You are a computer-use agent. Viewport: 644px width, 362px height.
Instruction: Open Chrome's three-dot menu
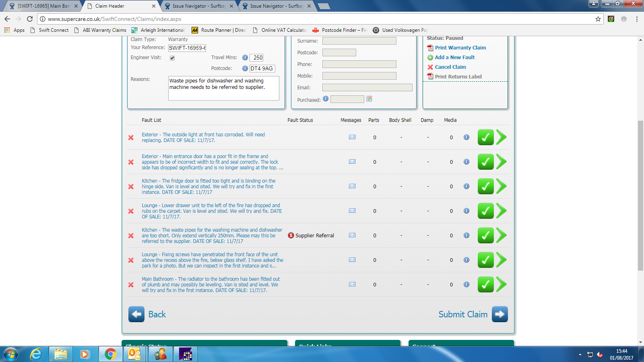coord(637,19)
